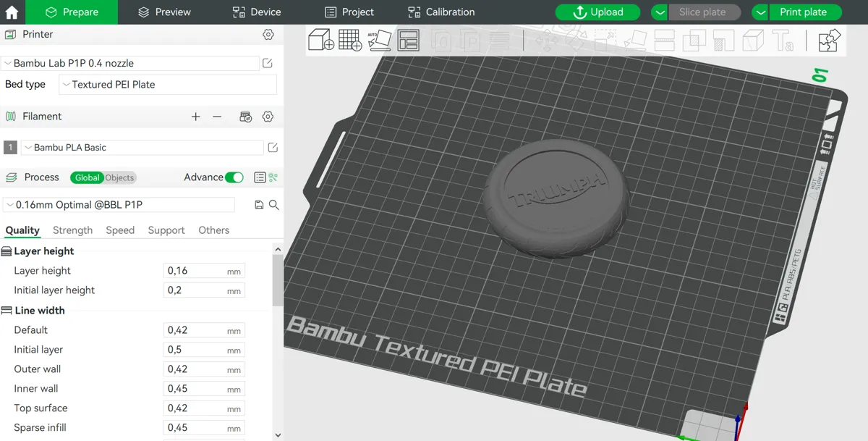Click the settings panel vertical scrollbar
868x441 pixels.
coord(278,280)
